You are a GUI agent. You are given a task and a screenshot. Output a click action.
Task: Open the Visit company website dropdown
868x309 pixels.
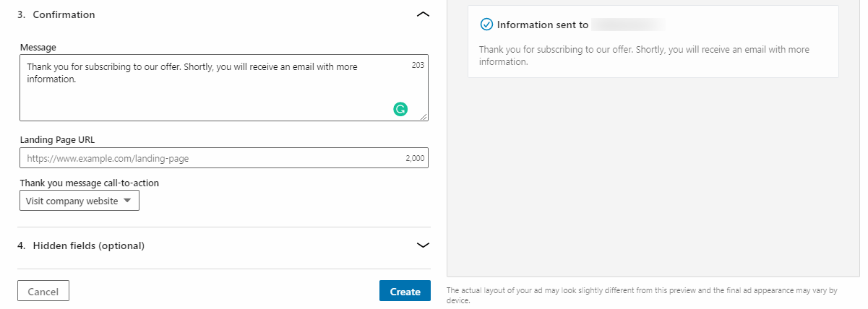[x=80, y=201]
